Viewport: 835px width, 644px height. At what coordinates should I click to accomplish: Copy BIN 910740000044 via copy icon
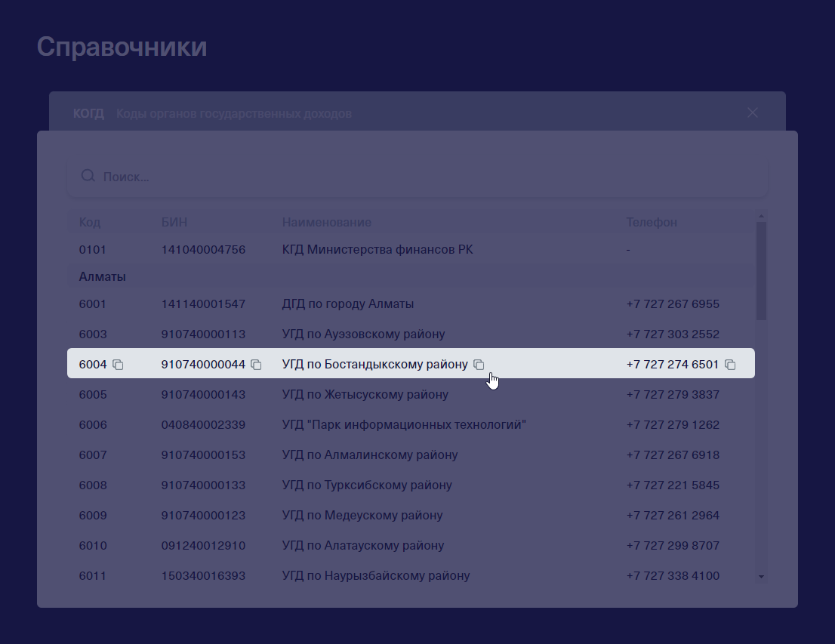coord(256,365)
